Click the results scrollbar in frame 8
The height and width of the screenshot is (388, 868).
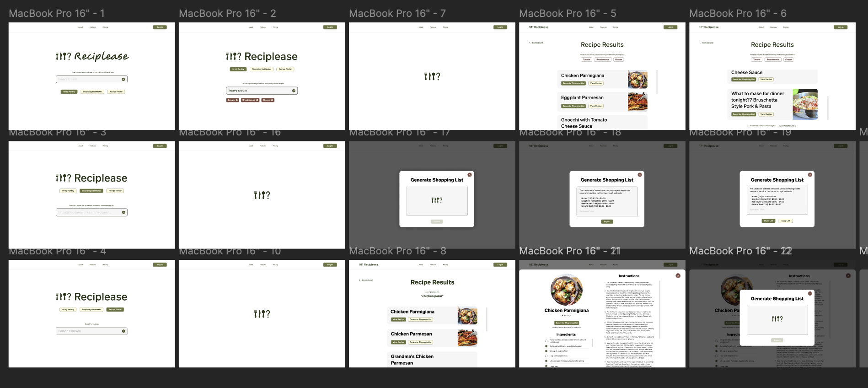pos(487,319)
